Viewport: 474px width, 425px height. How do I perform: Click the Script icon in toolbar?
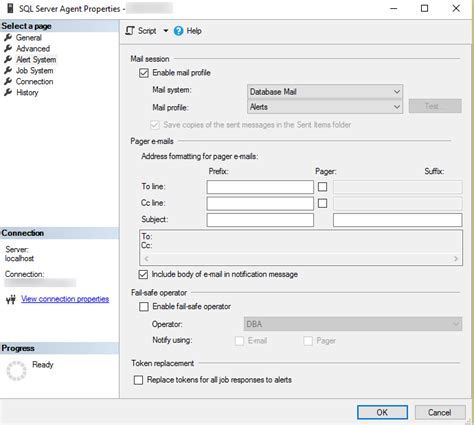(130, 31)
